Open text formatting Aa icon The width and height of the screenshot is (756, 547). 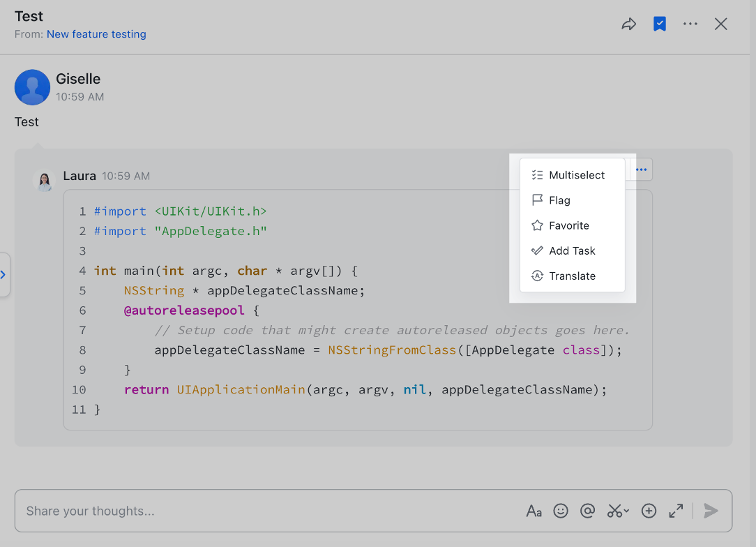[534, 511]
